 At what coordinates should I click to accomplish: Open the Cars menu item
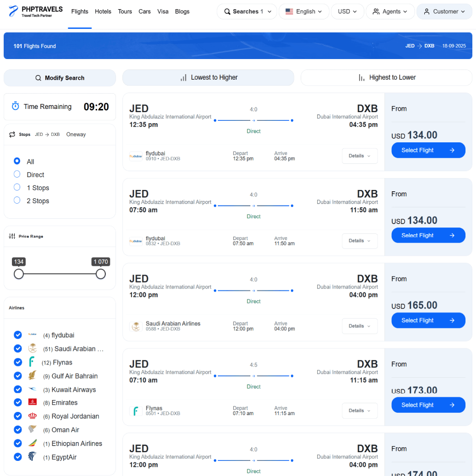[x=145, y=11]
